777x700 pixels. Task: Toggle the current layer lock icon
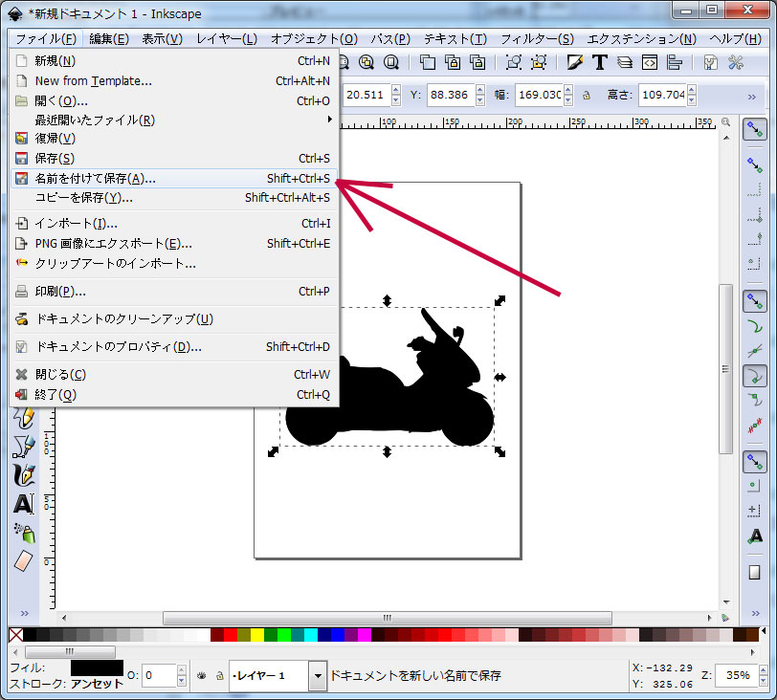coord(218,675)
